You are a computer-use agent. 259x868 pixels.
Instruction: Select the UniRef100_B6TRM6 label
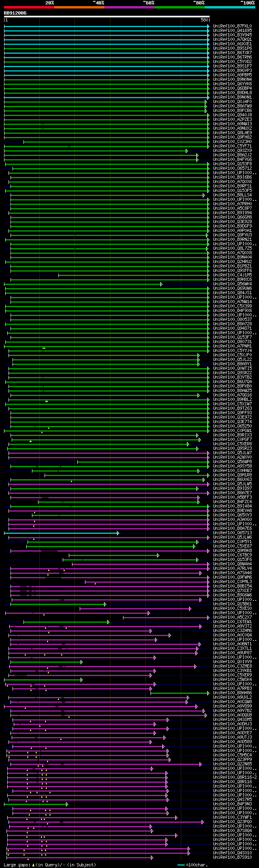coord(232,57)
